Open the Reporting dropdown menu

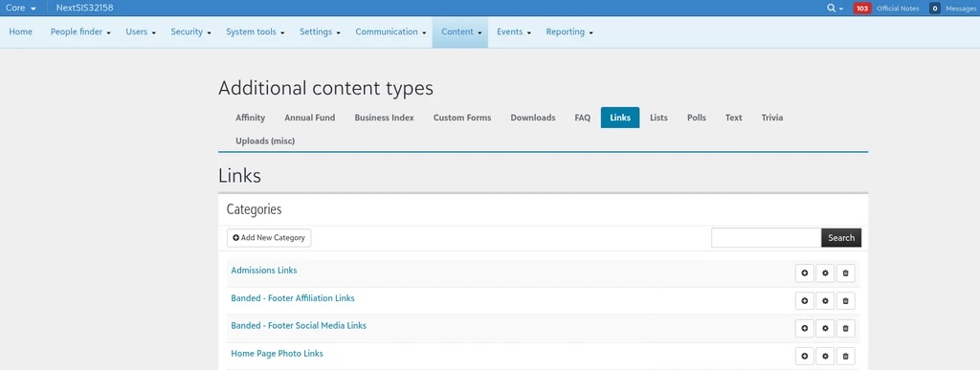[x=569, y=32]
